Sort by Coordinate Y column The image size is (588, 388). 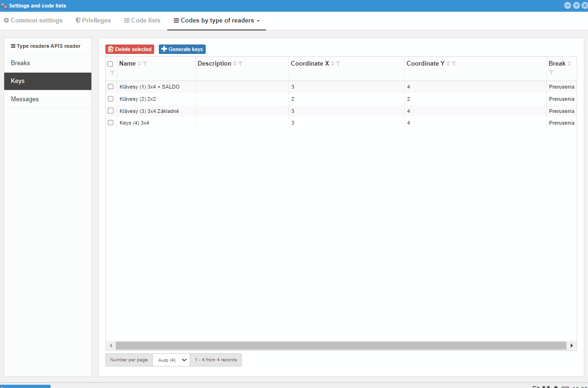[448, 64]
